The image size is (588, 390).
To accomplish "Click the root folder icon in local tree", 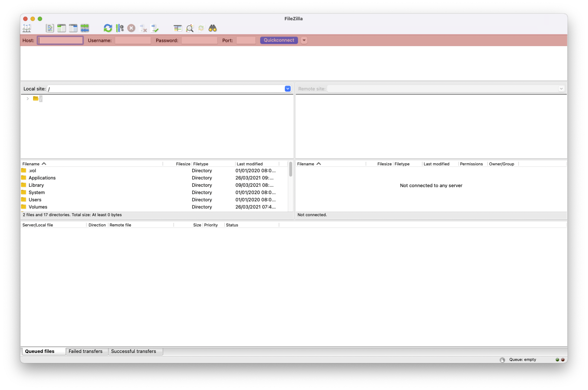I will click(x=36, y=99).
